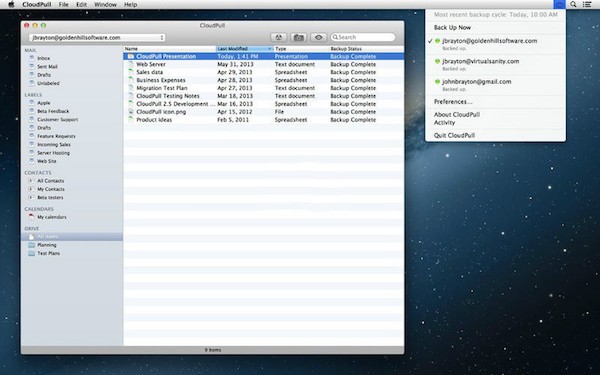600x375 pixels.
Task: Open the File menu
Action: pos(64,5)
